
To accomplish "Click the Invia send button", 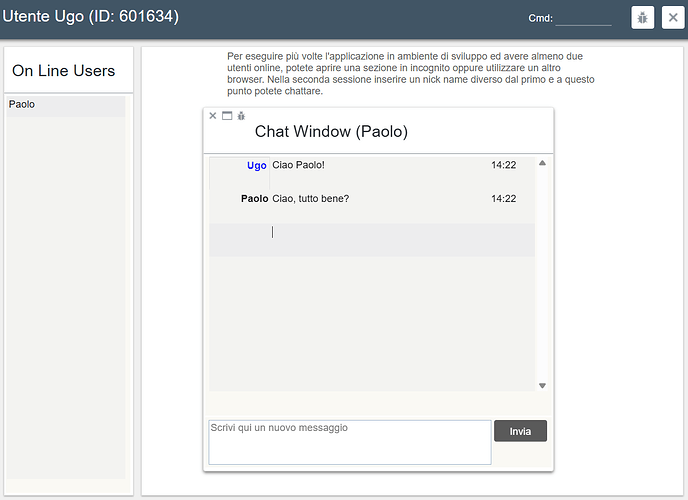I will tap(520, 431).
